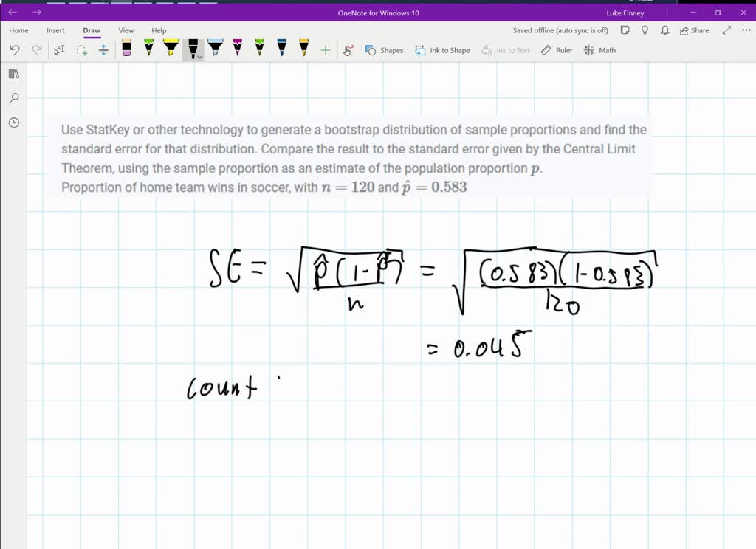Select the Eraser tool
756x549 pixels.
click(x=127, y=49)
